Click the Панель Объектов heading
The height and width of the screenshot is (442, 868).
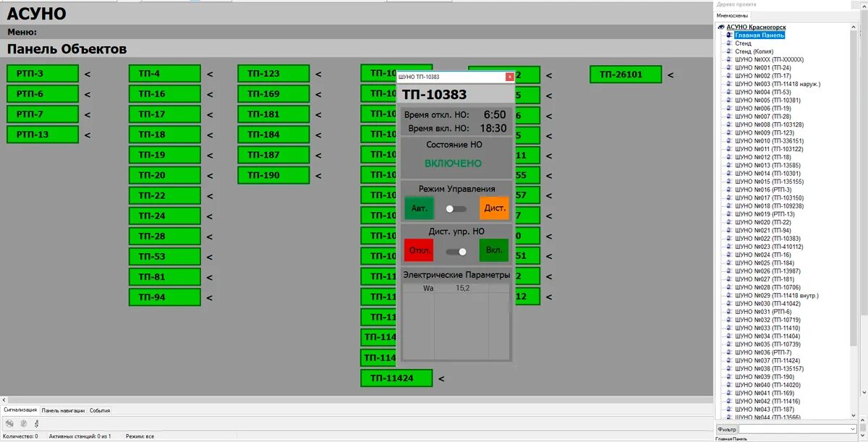point(67,49)
